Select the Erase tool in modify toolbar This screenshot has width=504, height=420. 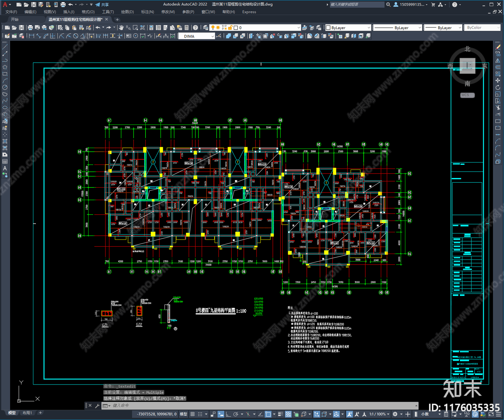click(498, 47)
